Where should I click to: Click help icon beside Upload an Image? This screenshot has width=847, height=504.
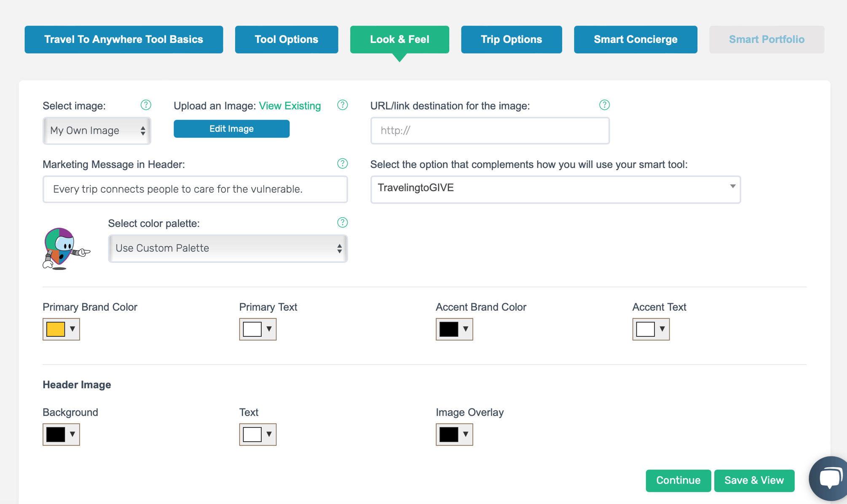[x=343, y=105]
